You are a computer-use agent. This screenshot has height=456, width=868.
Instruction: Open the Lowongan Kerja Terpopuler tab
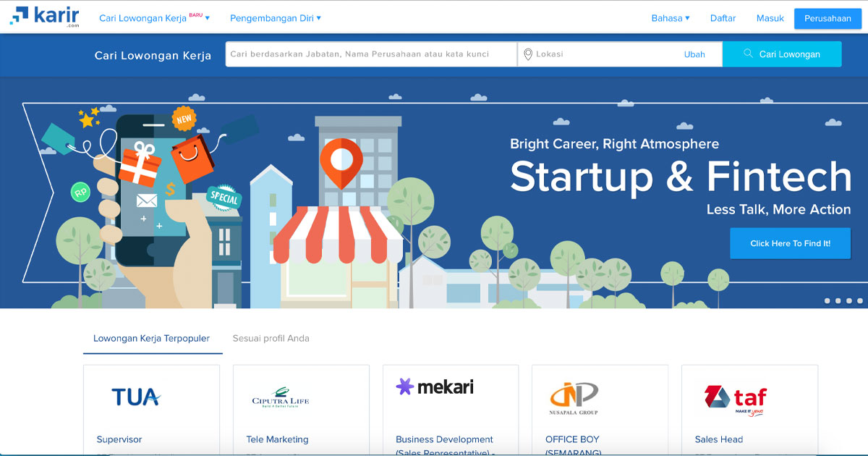153,338
